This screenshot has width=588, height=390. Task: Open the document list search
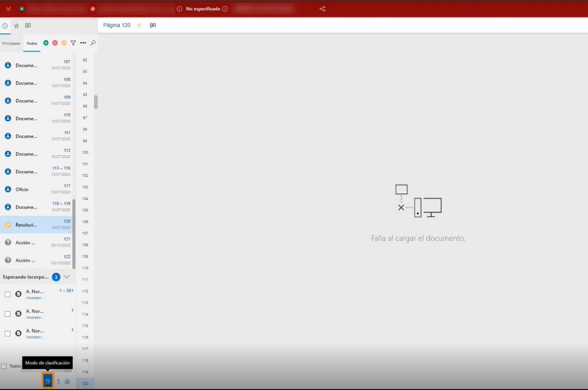click(x=93, y=43)
